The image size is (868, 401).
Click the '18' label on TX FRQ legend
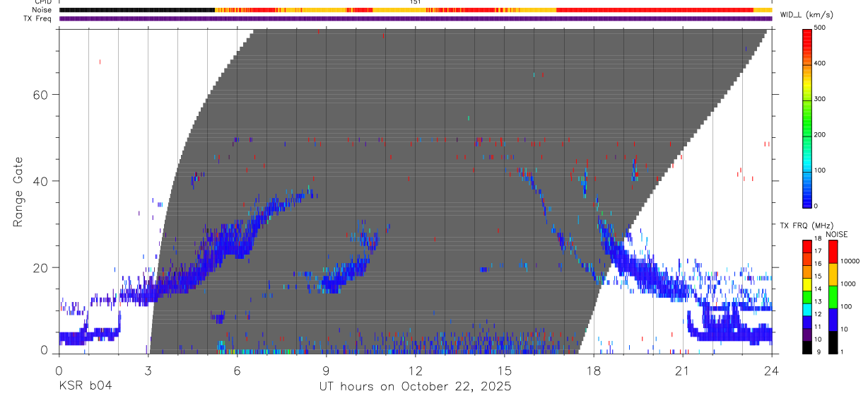point(817,239)
